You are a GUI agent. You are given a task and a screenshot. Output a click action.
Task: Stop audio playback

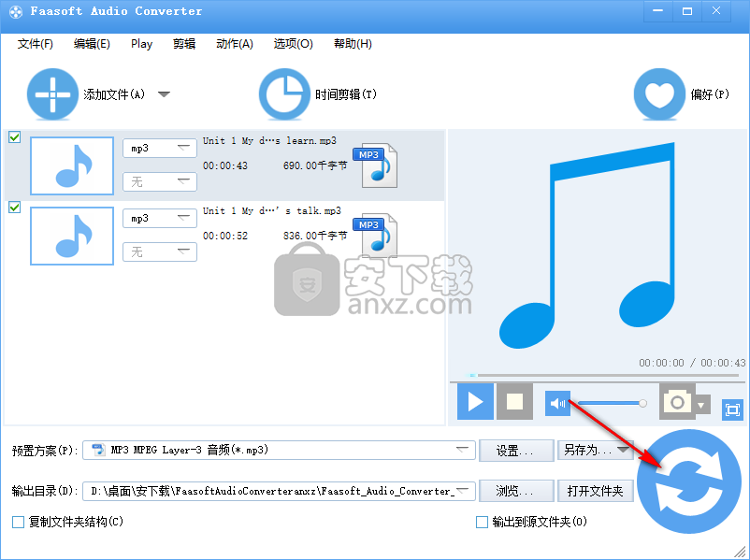(x=514, y=402)
